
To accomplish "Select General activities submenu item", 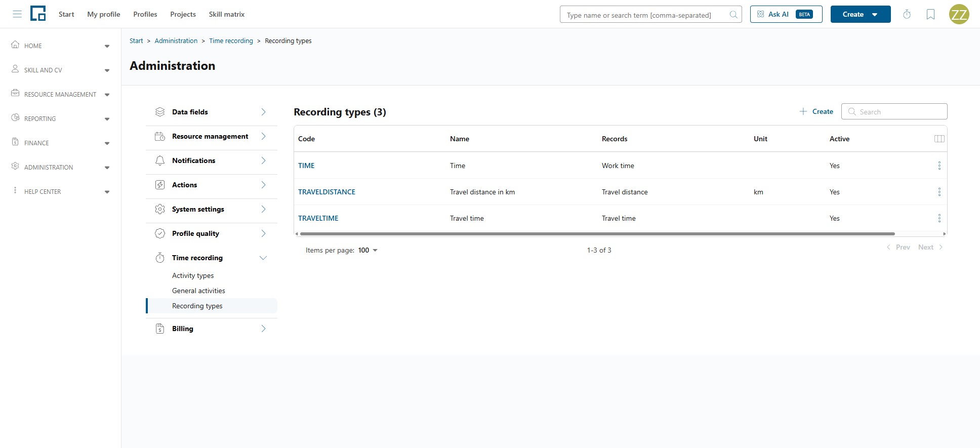I will 198,291.
